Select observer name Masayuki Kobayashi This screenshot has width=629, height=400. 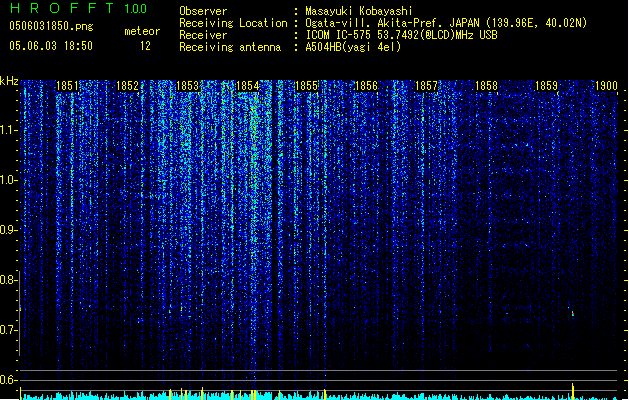coord(359,11)
